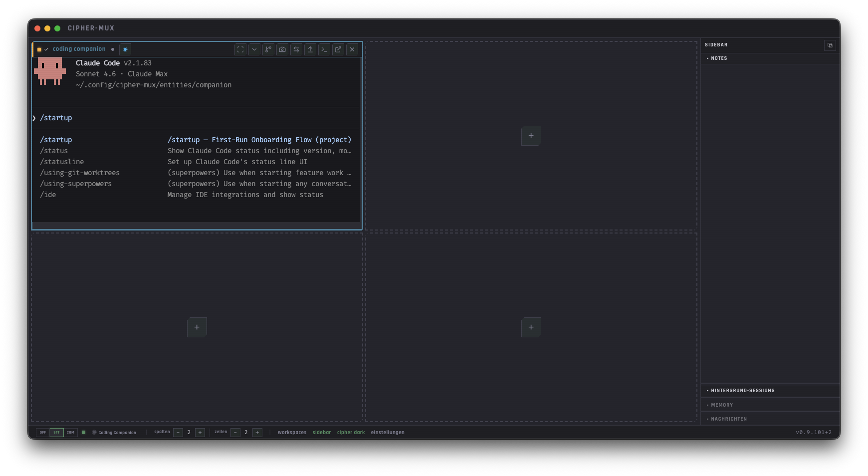
Task: Click the green square indicator in status bar
Action: (84, 433)
